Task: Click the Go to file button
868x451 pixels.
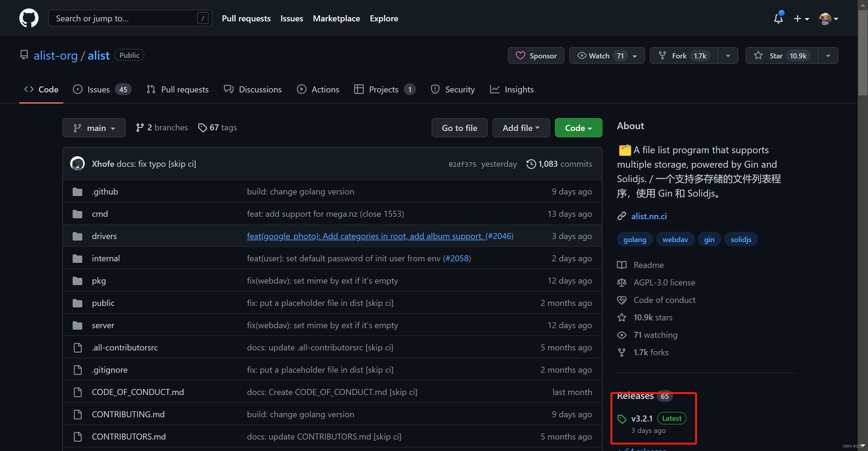Action: [459, 128]
